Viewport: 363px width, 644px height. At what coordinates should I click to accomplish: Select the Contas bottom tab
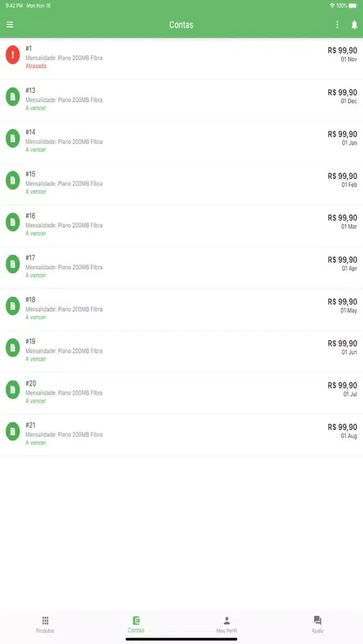pos(136,625)
